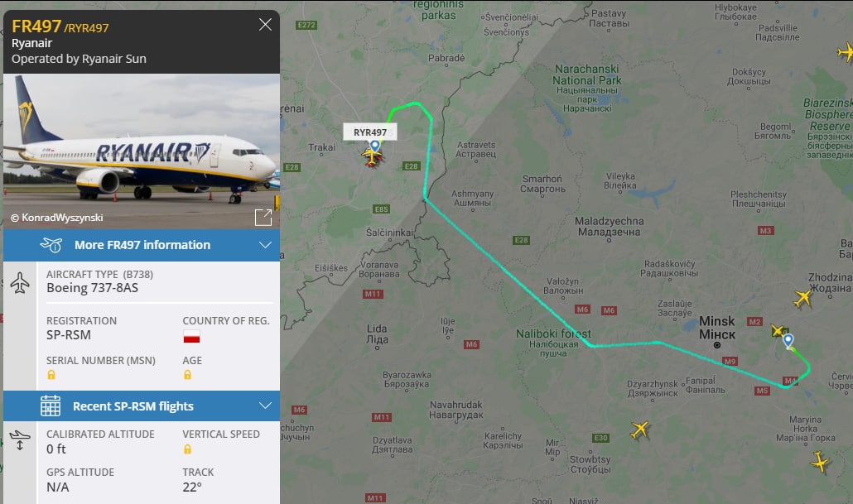This screenshot has height=504, width=853.
Task: Click the locked Age padlock icon
Action: point(187,375)
